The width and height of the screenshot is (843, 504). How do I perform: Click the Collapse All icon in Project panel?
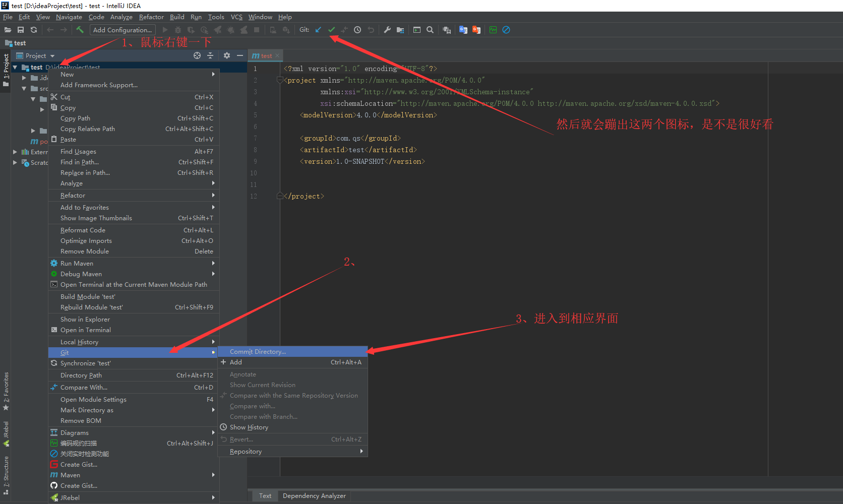[x=210, y=55]
